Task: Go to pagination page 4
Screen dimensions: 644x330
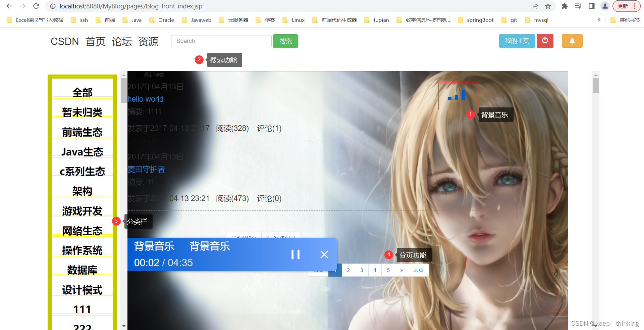Action: click(x=375, y=270)
